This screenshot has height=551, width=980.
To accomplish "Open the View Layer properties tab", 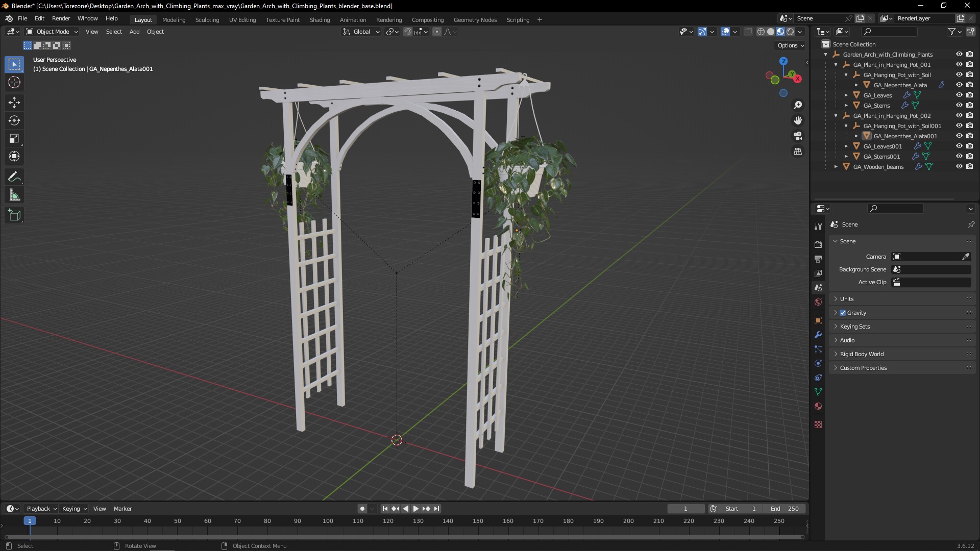I will pos(818,273).
